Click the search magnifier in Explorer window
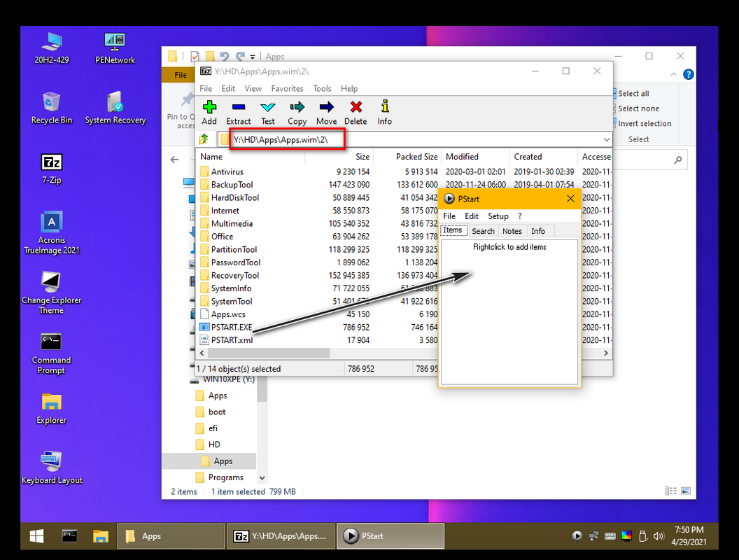The height and width of the screenshot is (560, 739). pyautogui.click(x=677, y=160)
